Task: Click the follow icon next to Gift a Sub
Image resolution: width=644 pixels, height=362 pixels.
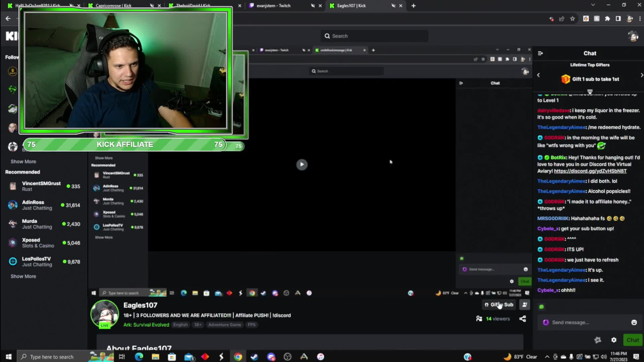Action: 525,304
